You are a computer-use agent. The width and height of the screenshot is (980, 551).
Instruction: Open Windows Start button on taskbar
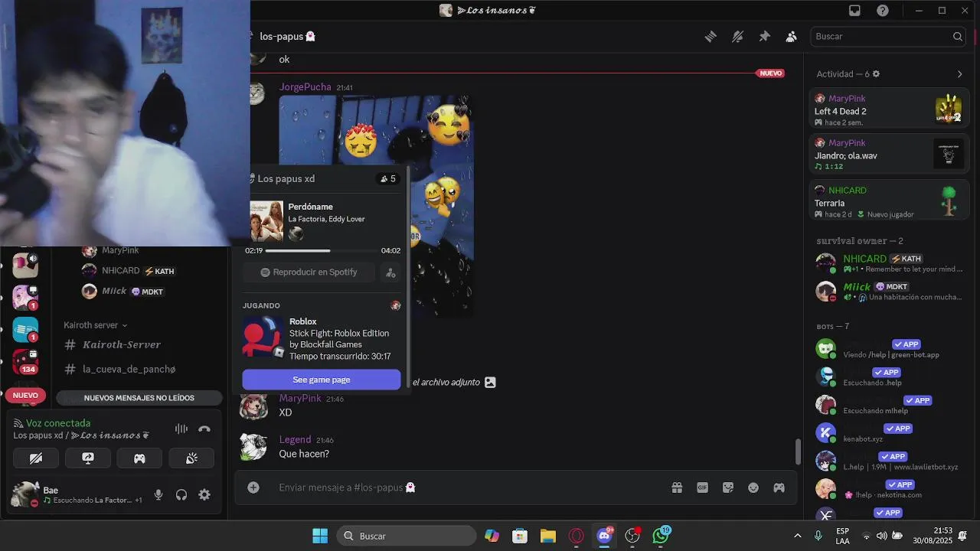[x=320, y=536]
